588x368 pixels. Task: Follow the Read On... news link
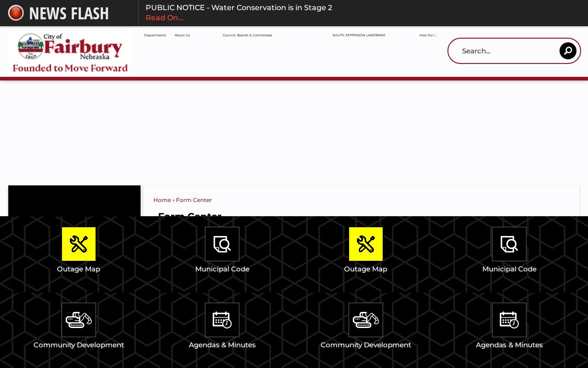click(x=164, y=18)
